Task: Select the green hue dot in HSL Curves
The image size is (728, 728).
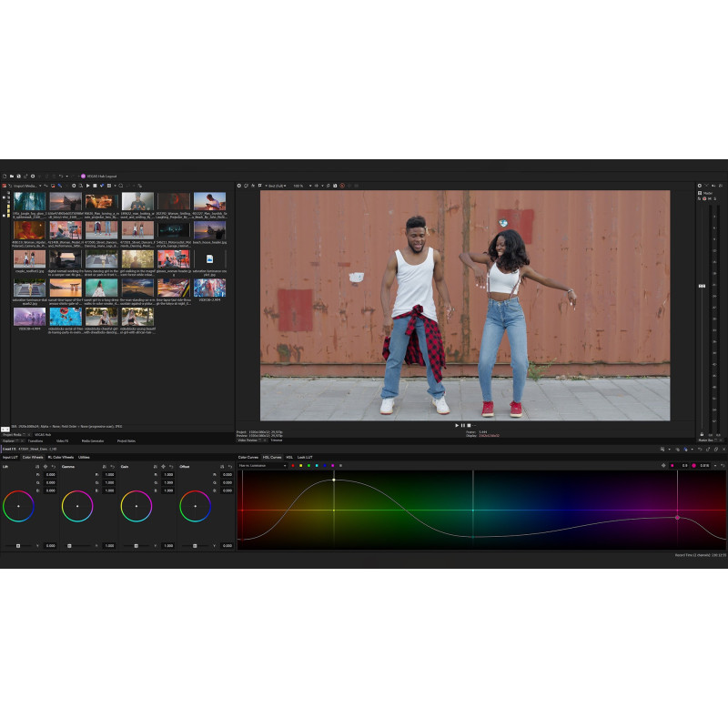Action: pos(308,466)
